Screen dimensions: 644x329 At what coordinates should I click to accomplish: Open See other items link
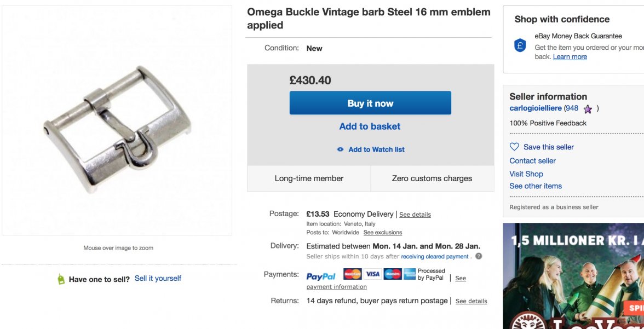[x=536, y=186]
